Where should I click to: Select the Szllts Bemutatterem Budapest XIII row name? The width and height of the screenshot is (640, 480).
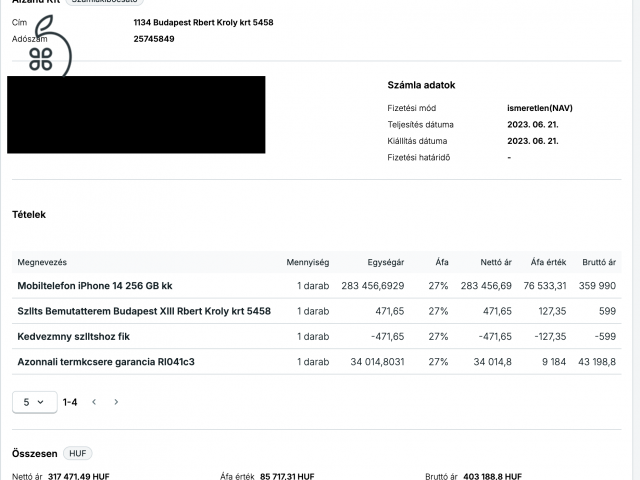coord(144,311)
